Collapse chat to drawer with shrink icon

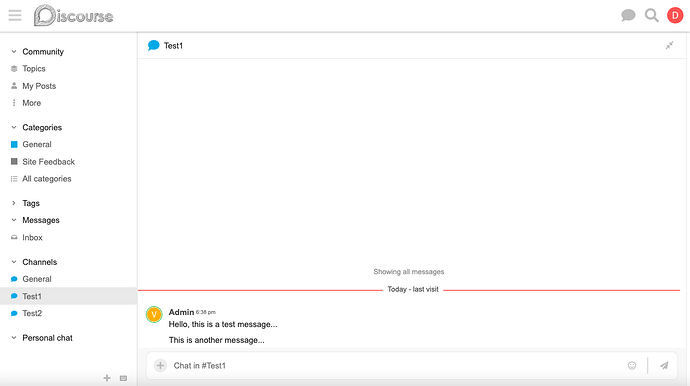tap(669, 45)
